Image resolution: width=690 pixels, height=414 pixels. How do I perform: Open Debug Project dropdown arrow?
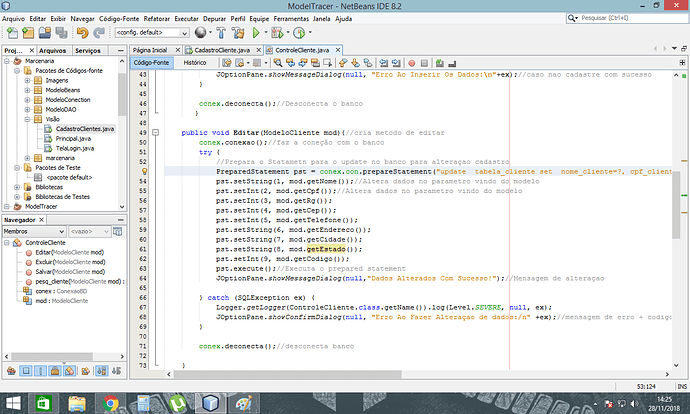pyautogui.click(x=288, y=32)
